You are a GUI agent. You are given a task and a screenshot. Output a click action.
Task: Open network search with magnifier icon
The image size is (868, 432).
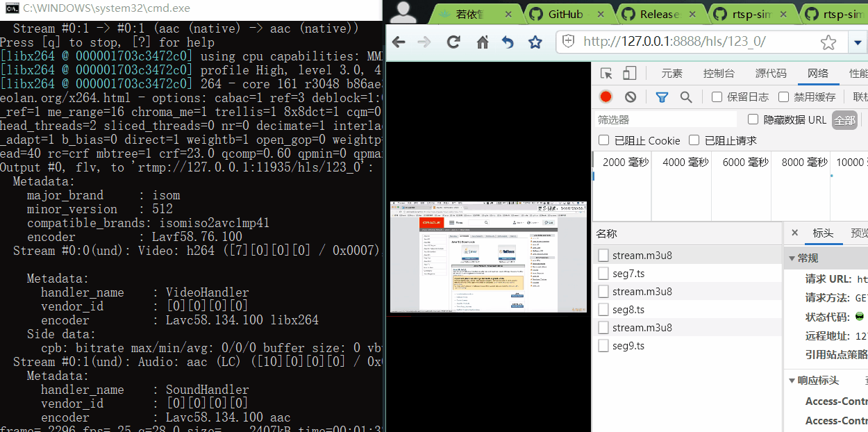tap(686, 97)
